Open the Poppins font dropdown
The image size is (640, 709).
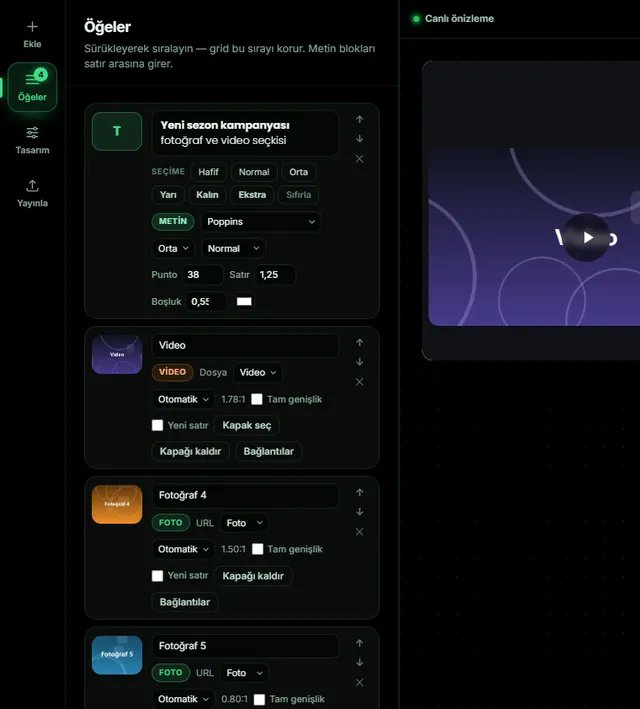pos(261,222)
